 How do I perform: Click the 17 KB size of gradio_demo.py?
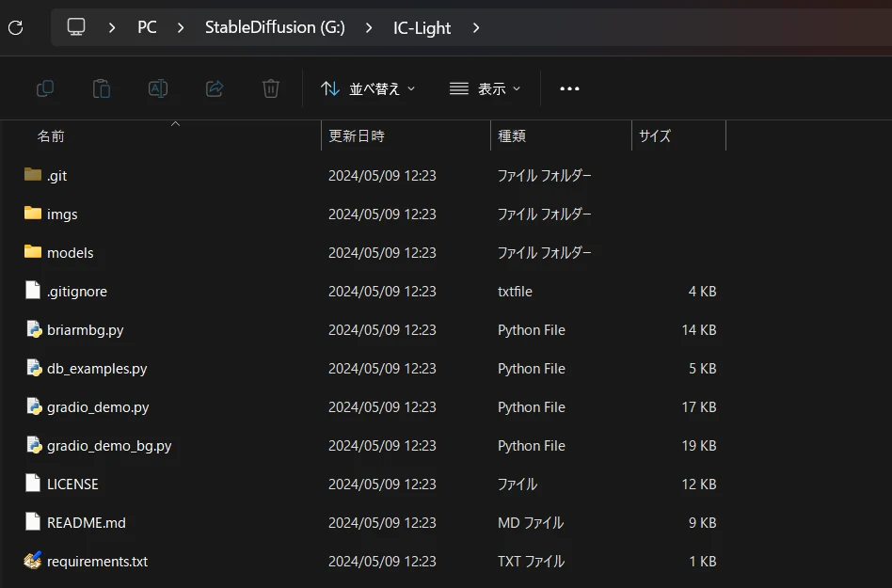click(x=698, y=407)
